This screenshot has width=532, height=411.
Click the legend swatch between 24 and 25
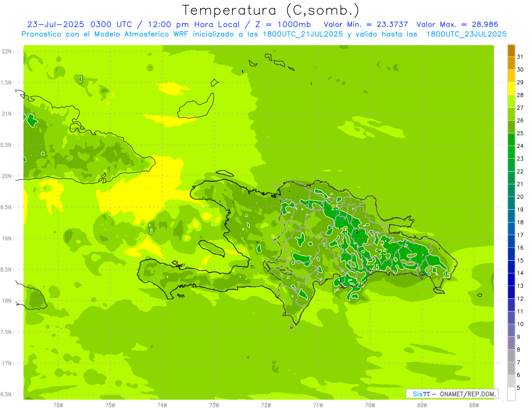511,139
